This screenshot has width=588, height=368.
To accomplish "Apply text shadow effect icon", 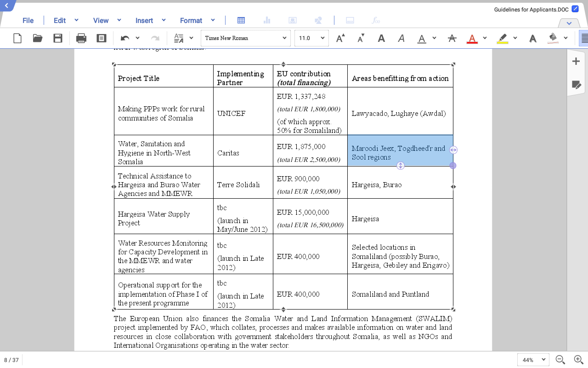I will [532, 38].
